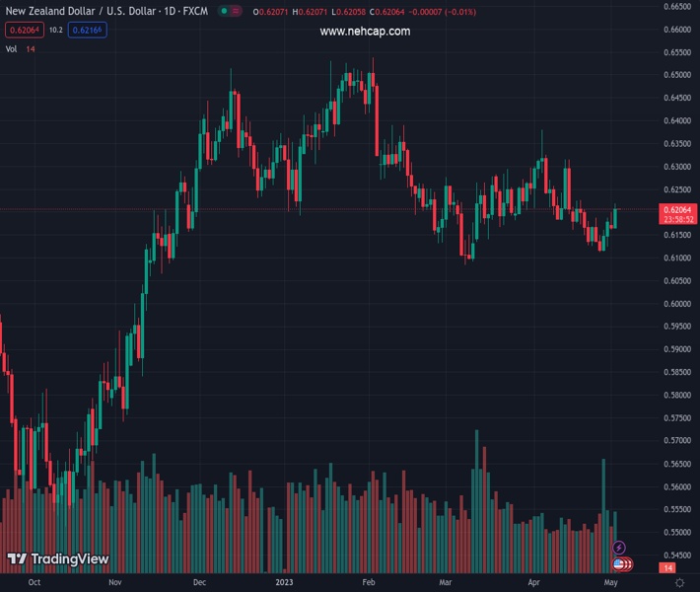Open the TradingView logo link
The image size is (700, 592).
point(57,559)
